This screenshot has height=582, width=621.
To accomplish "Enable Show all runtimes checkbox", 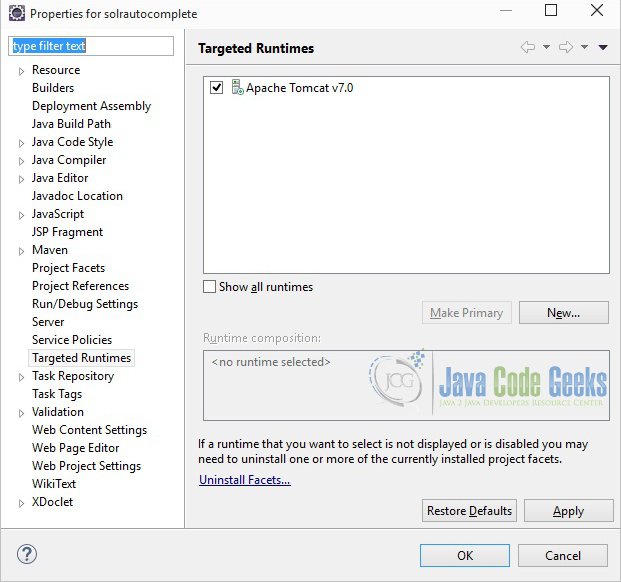I will (209, 287).
